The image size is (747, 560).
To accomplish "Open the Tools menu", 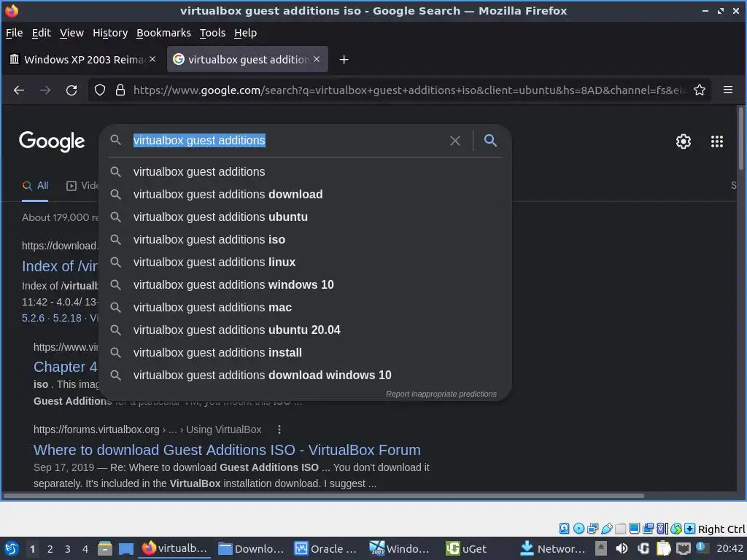I will [212, 33].
